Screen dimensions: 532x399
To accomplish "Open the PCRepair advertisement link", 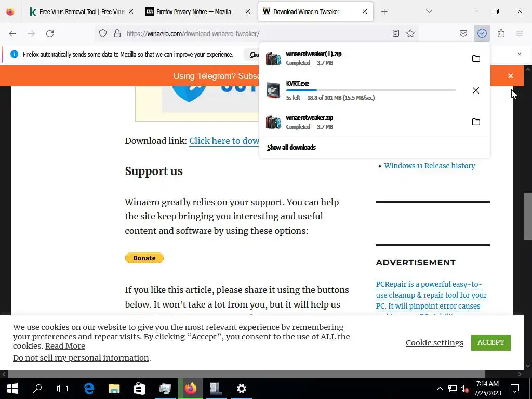I will 431,295.
